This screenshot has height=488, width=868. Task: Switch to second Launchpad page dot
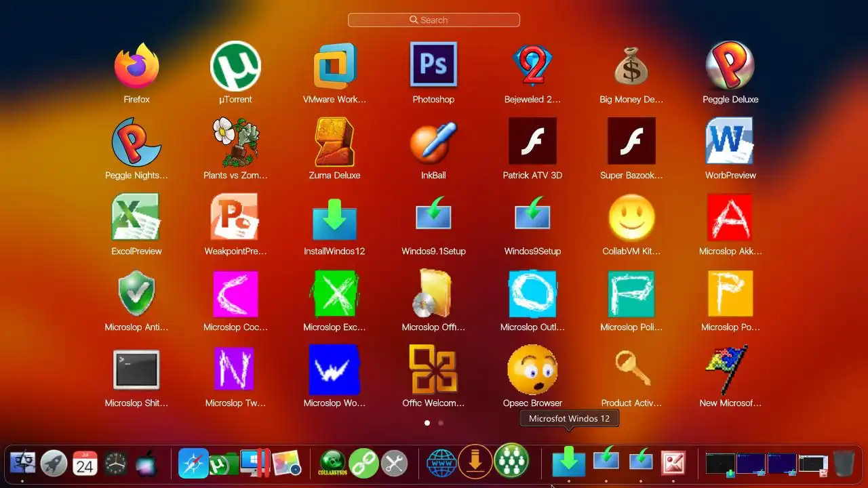click(441, 422)
